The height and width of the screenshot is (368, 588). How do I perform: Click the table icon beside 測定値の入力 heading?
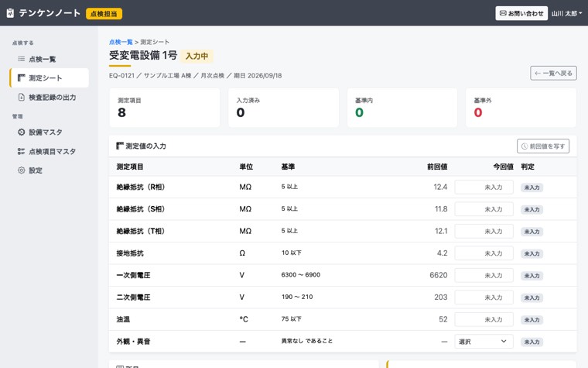(120, 146)
